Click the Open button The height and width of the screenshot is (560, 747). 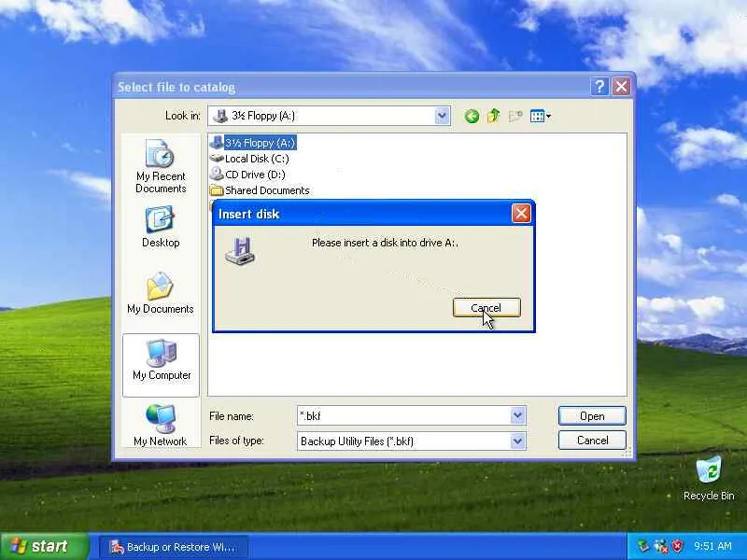coord(592,415)
